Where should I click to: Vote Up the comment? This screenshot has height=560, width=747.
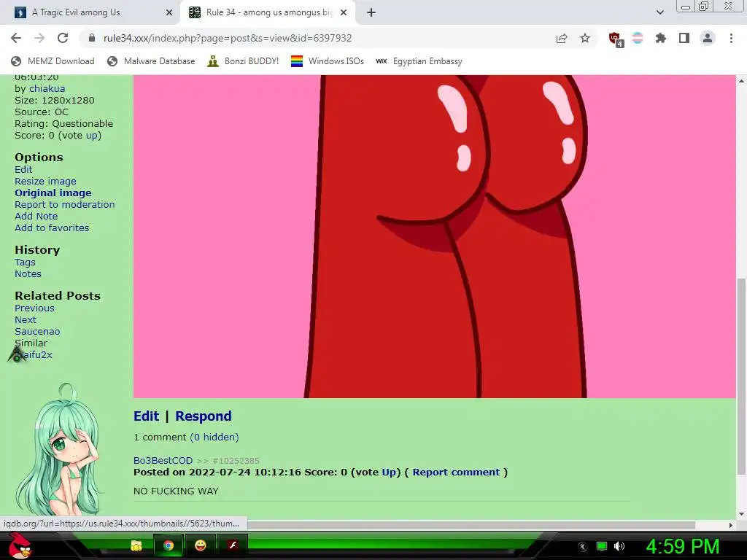pos(389,472)
